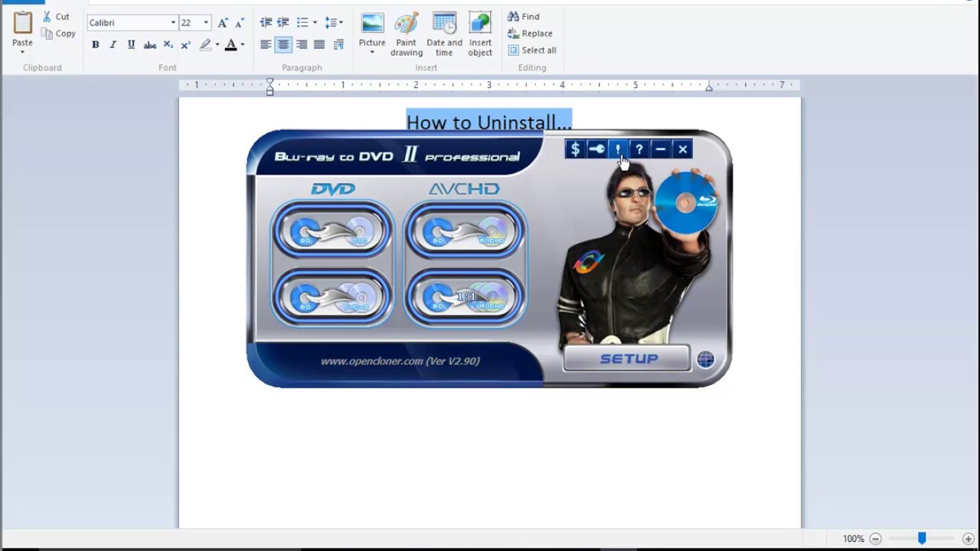The height and width of the screenshot is (551, 980).
Task: Click the left indent marker on ruler
Action: tap(269, 88)
